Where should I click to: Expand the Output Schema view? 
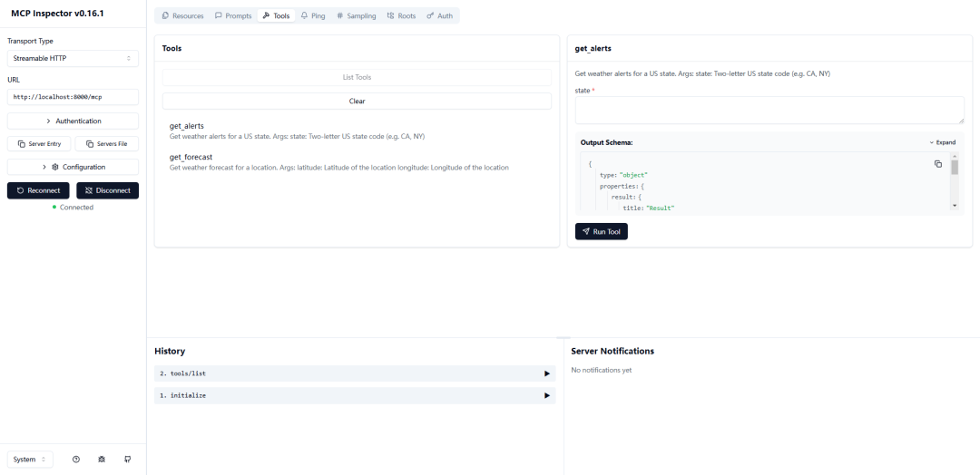[943, 142]
